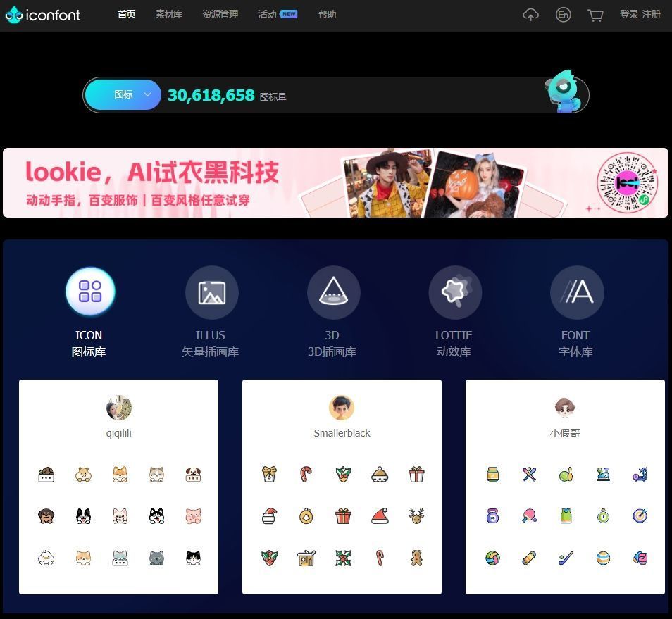Click the kettlebell icon
This screenshot has width=672, height=619.
tap(493, 516)
